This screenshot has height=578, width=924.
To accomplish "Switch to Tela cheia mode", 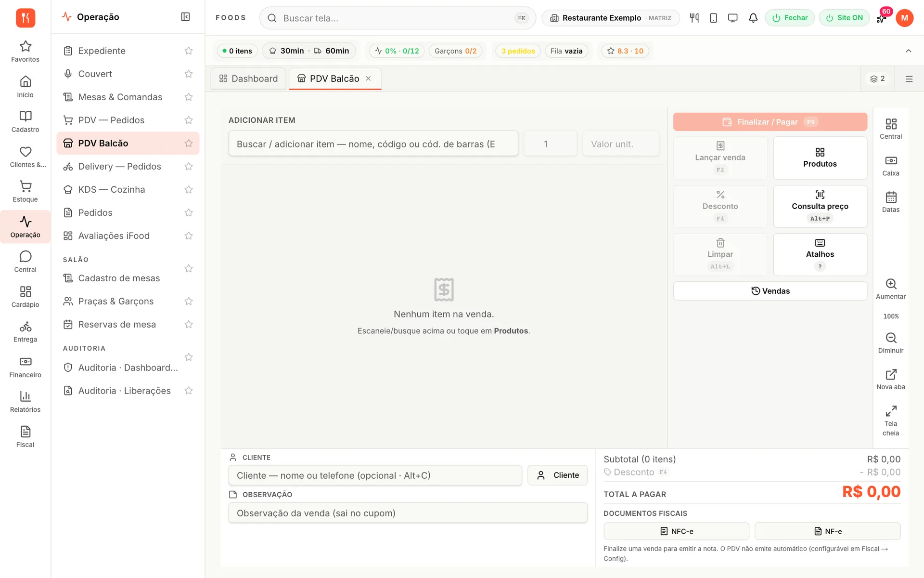I will [x=891, y=421].
